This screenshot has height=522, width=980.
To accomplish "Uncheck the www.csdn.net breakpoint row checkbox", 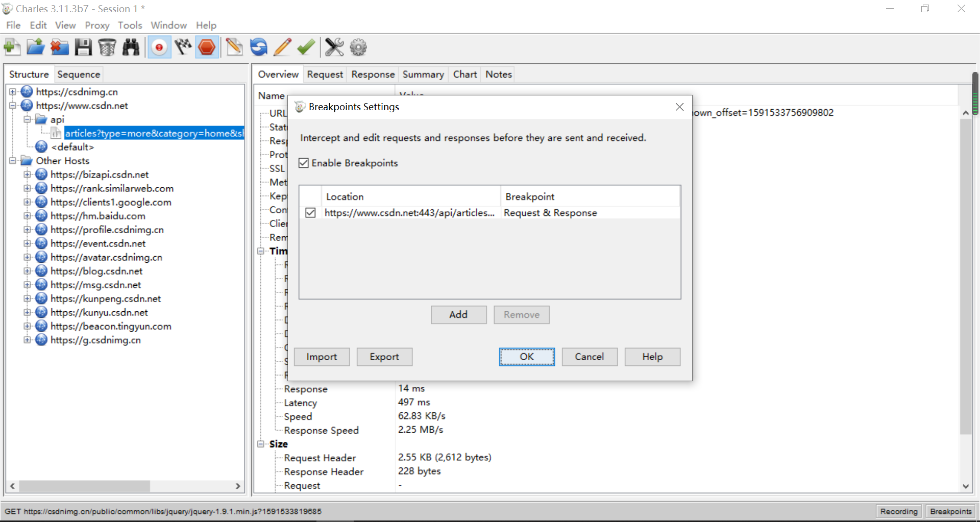I will coord(310,213).
